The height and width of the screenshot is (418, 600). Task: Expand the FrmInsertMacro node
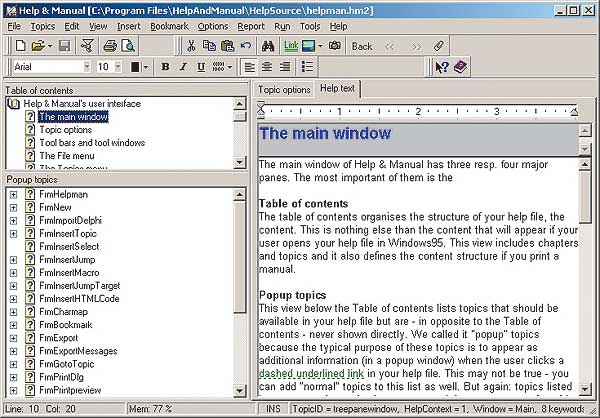(x=13, y=273)
